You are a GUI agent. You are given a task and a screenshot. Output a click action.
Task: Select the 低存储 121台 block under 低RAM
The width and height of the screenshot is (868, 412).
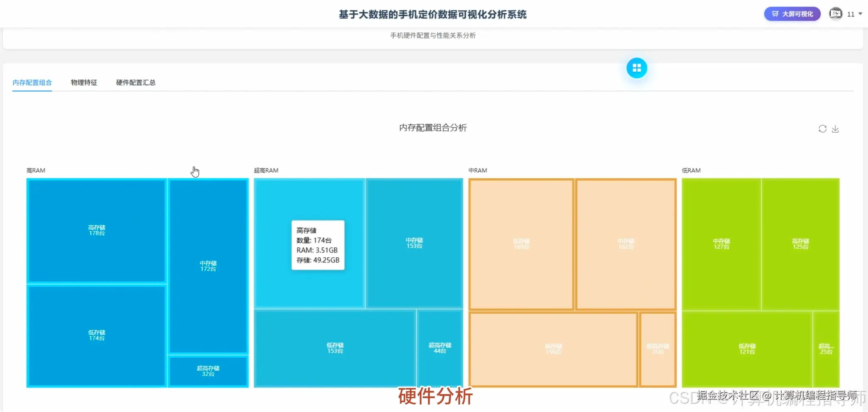[x=747, y=349]
